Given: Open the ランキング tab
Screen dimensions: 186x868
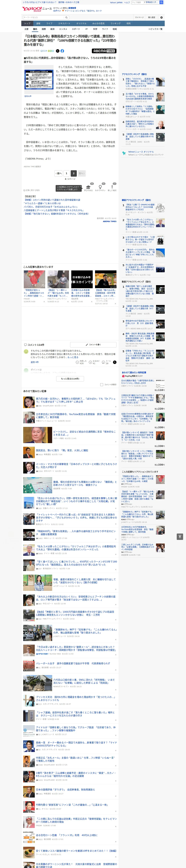Looking at the screenshot, I should [115, 24].
